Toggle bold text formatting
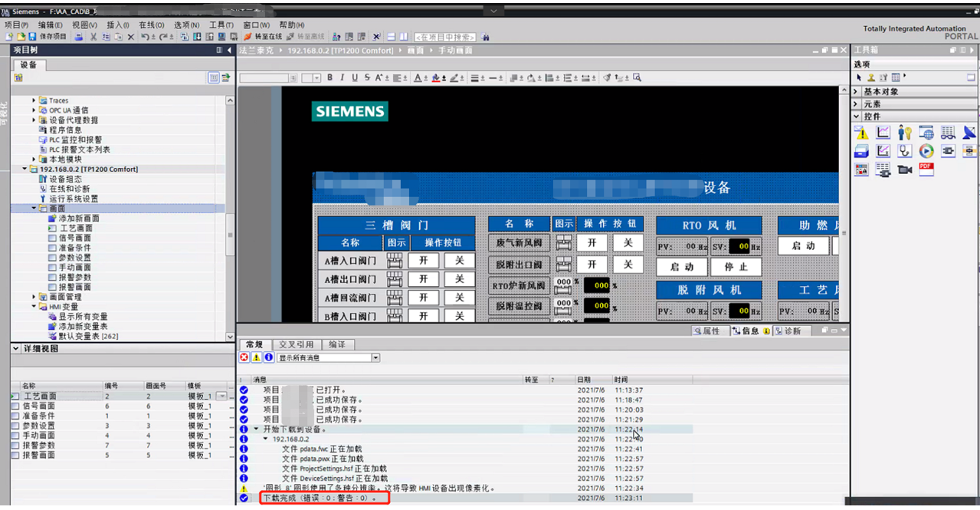 (330, 77)
